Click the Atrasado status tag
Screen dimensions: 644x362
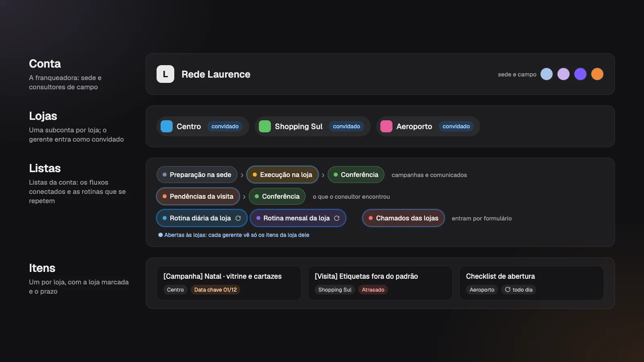pyautogui.click(x=373, y=290)
